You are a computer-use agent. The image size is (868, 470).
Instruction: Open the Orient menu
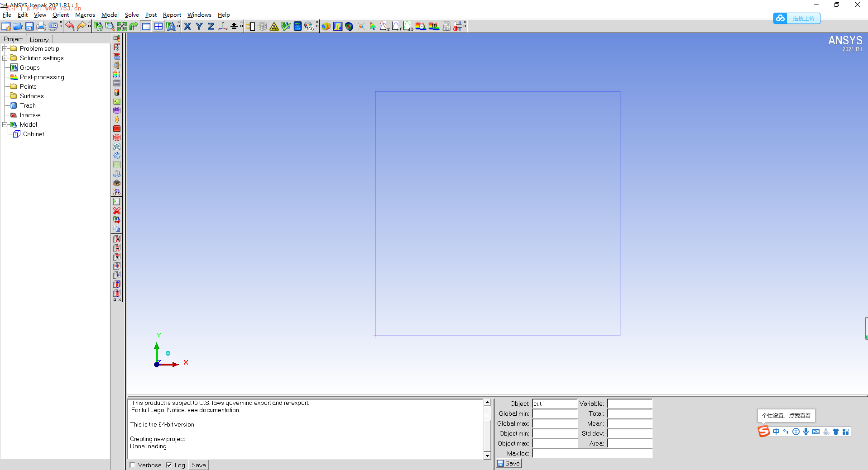click(61, 15)
